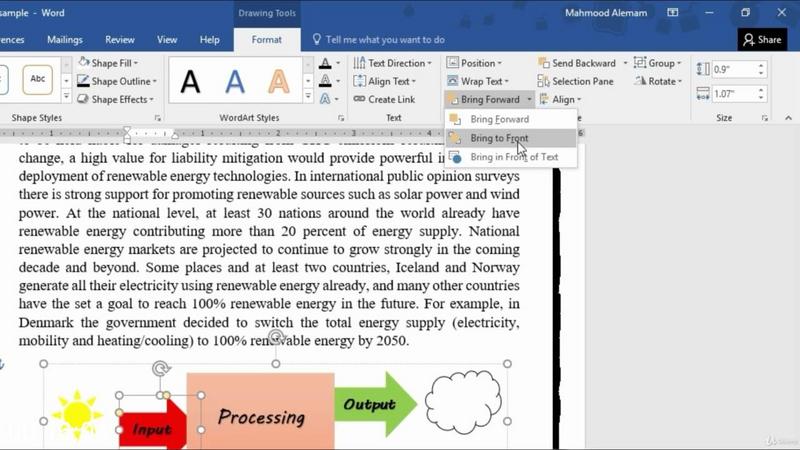Open Wrap Text options
800x450 pixels.
point(478,81)
